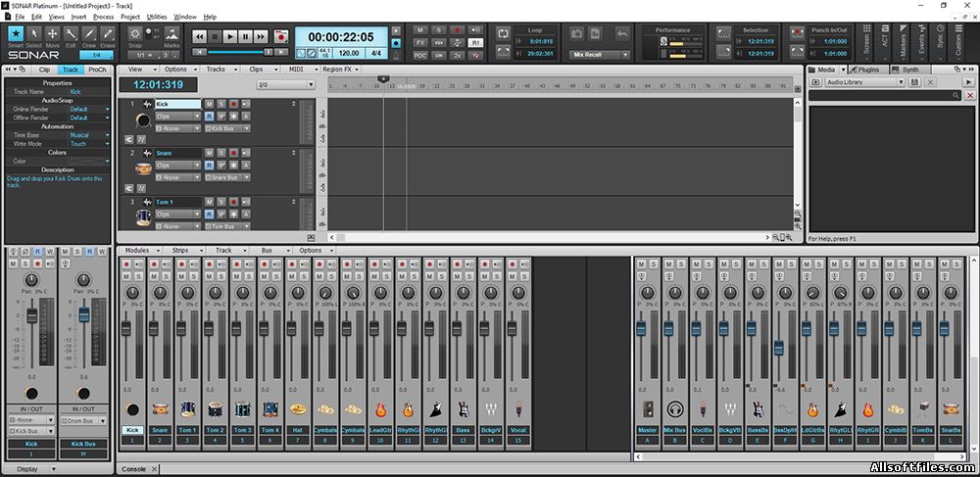Viewport: 980px width, 477px height.
Task: Toggle the Punch In/Out record icon
Action: [797, 33]
